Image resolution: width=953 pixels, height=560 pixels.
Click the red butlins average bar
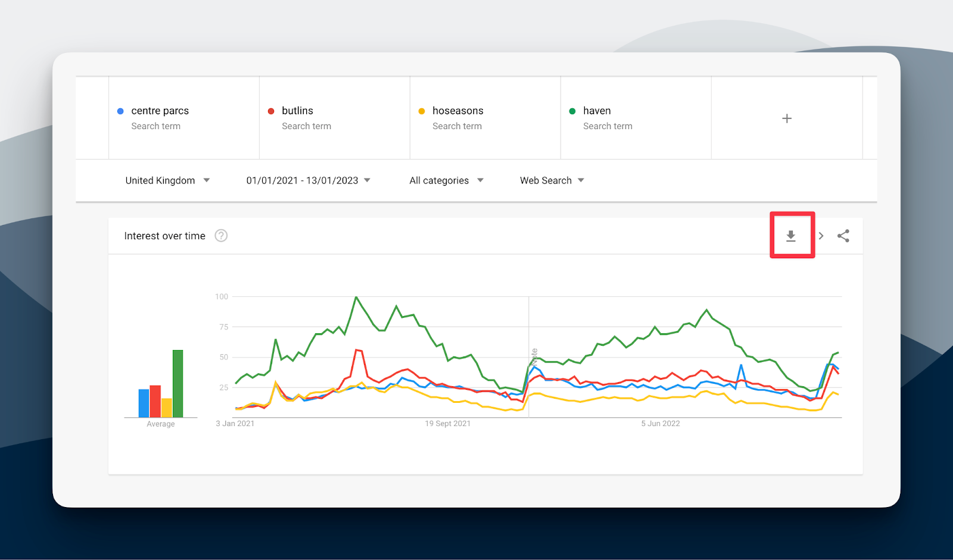[155, 402]
